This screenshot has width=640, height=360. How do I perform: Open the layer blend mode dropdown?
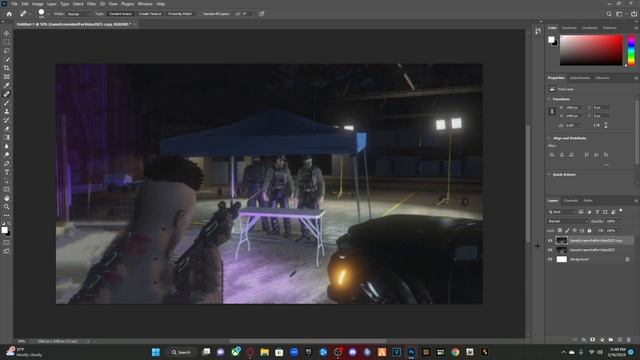click(x=567, y=221)
